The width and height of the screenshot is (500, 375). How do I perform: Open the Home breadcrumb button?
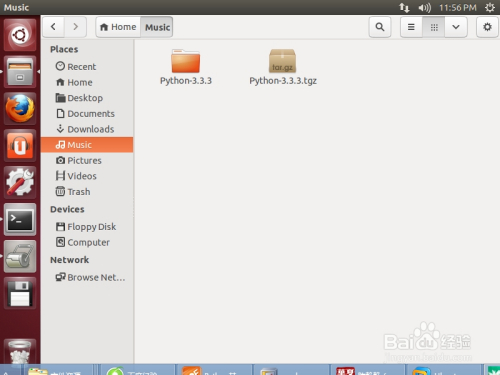click(x=118, y=27)
